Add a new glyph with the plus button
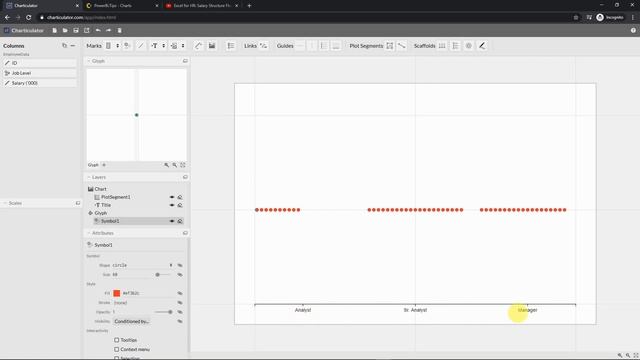 [104, 165]
